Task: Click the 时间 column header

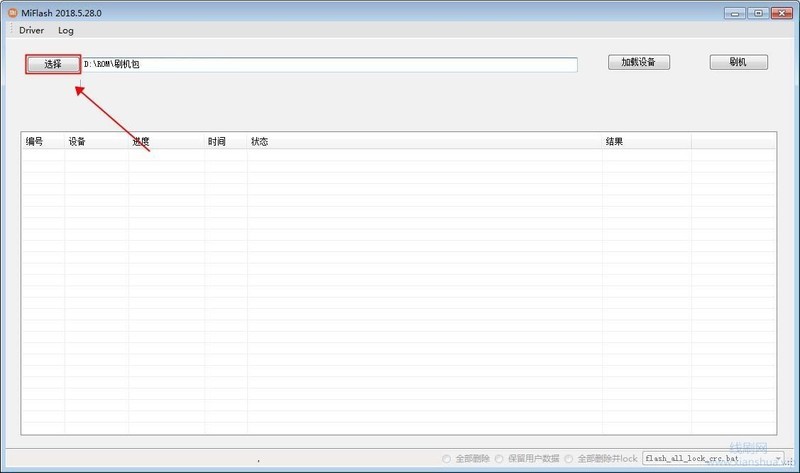Action: point(226,141)
